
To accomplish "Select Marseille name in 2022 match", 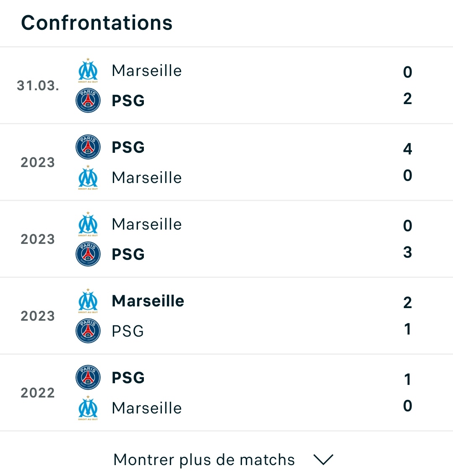I will click(x=146, y=408).
